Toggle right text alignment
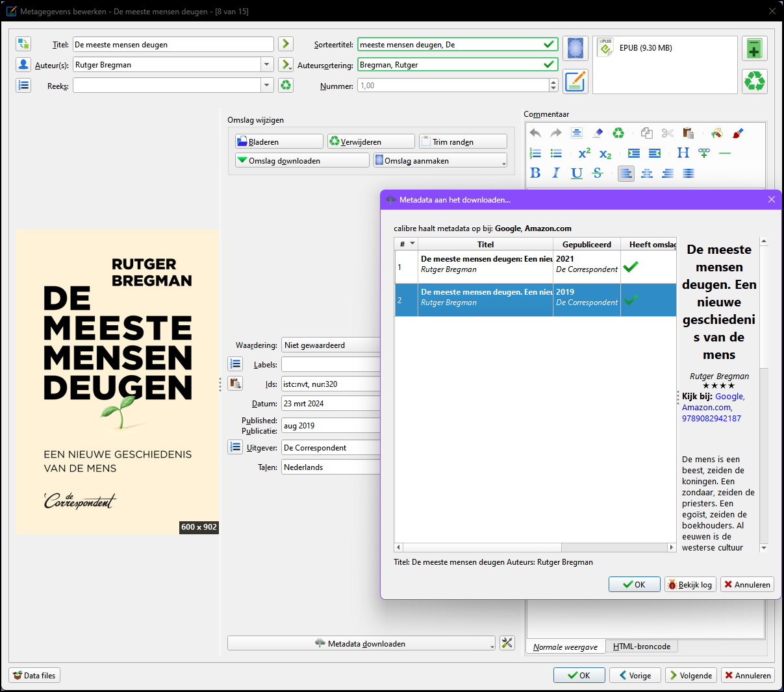 [668, 173]
